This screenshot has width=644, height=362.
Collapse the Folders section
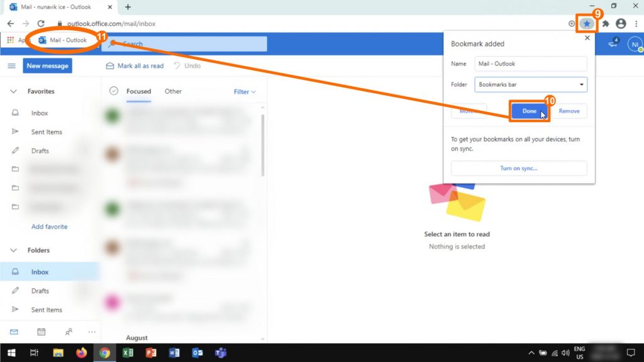click(x=13, y=250)
